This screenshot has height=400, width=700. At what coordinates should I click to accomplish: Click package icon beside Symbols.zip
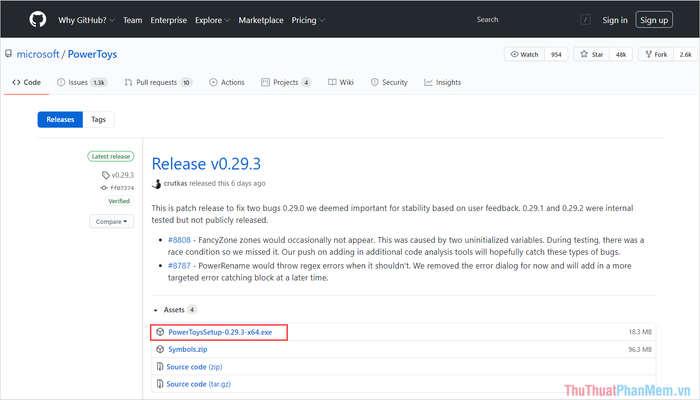point(160,349)
